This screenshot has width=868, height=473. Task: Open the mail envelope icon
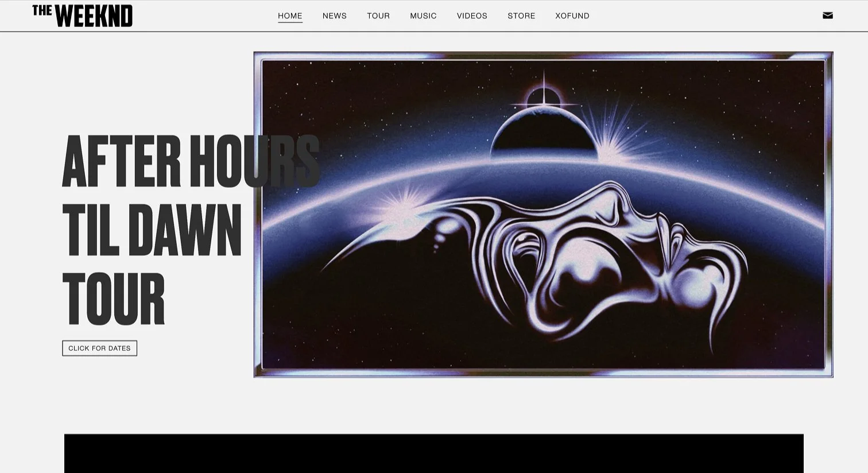827,15
